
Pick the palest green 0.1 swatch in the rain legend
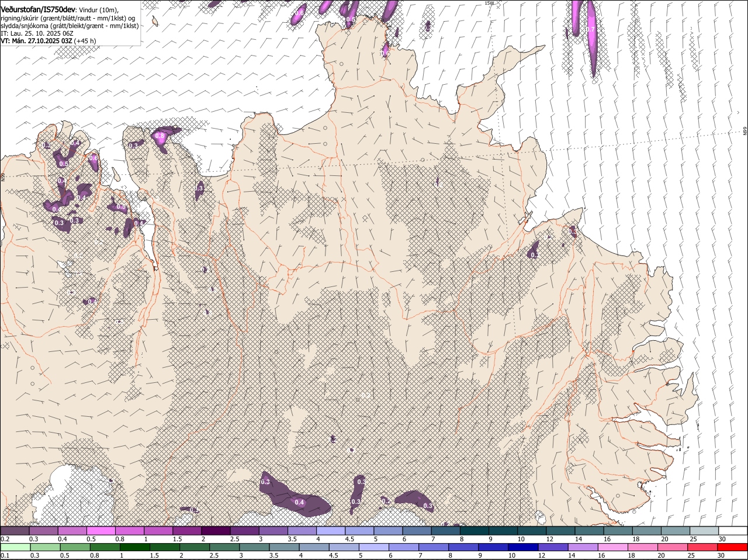(x=15, y=548)
